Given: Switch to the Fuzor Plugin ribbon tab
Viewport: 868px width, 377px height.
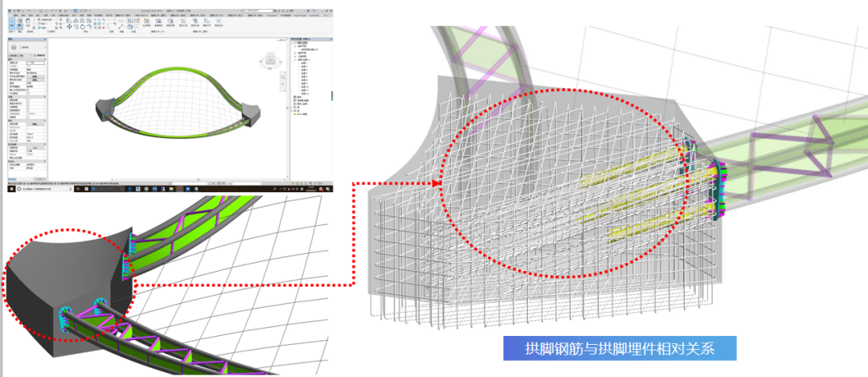Looking at the screenshot, I should 300,15.
